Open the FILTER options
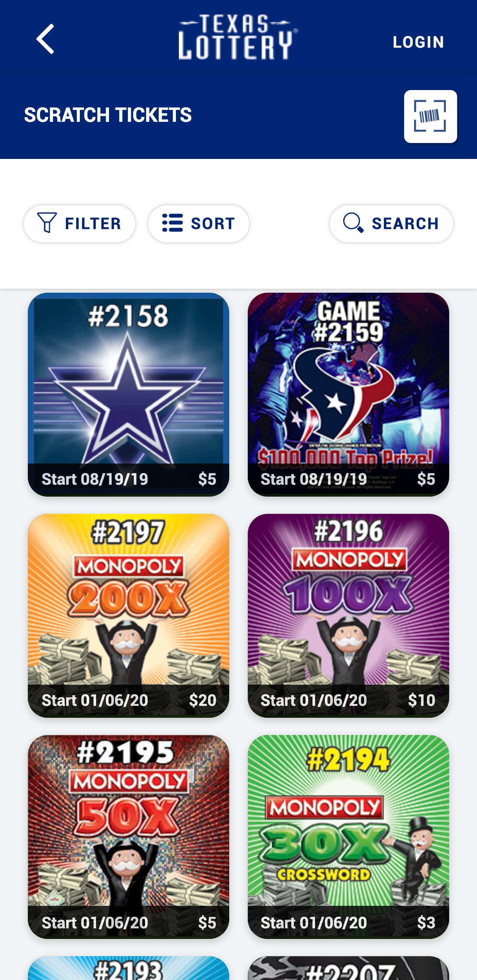477x980 pixels. click(79, 224)
